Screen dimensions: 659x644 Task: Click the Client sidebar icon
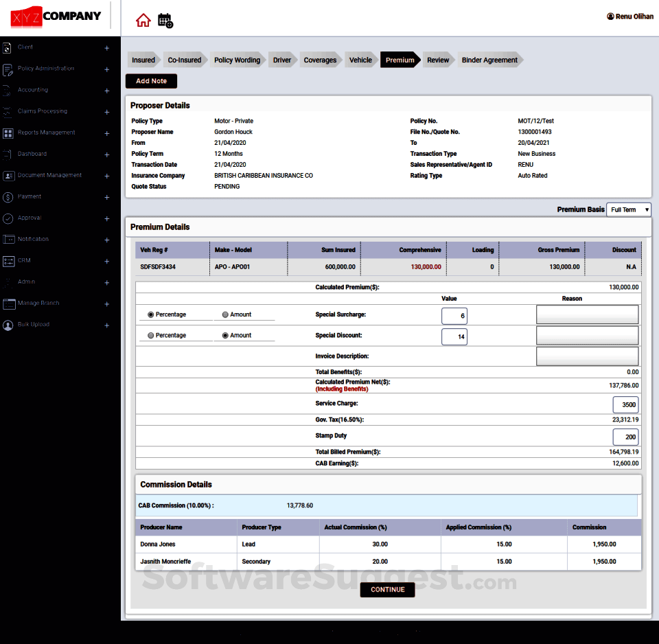[x=8, y=48]
